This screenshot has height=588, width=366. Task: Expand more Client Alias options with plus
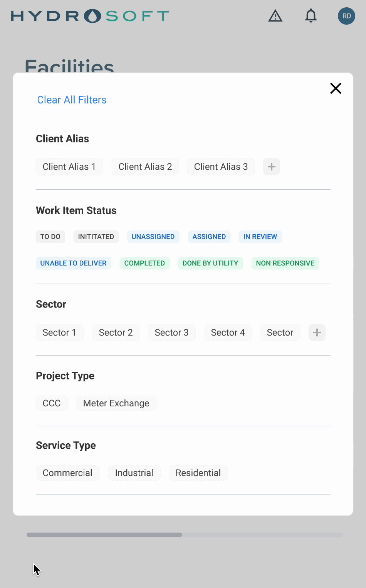(271, 167)
